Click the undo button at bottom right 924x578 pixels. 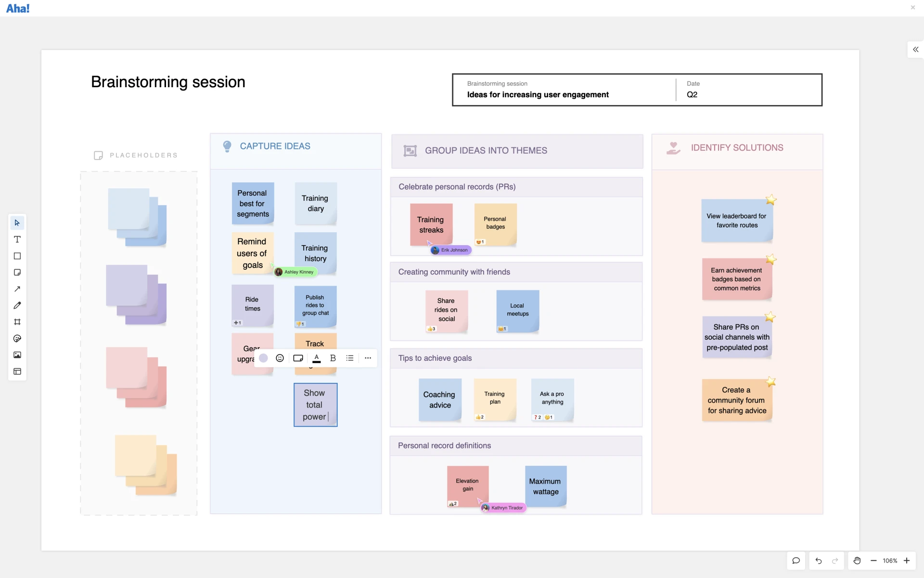pyautogui.click(x=819, y=561)
